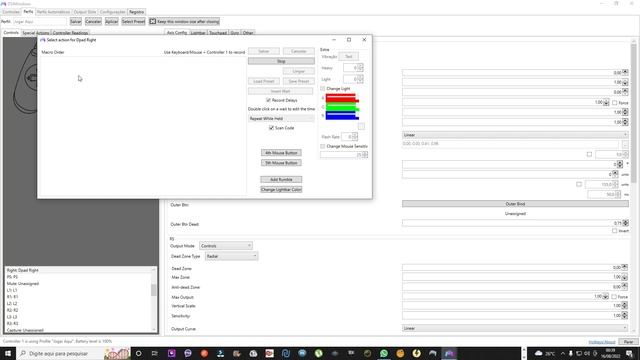Switch to the Perfis Automáticos tab

pos(53,12)
